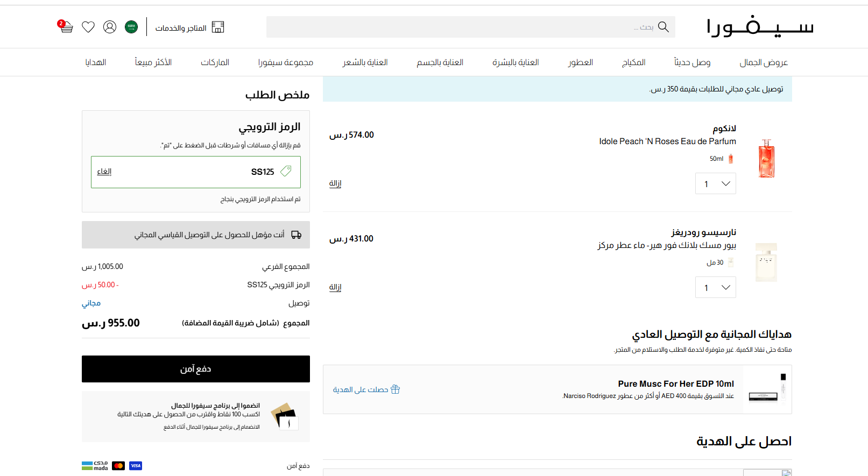
Task: Click the 431.00 price of Pure Musc
Action: tap(351, 239)
